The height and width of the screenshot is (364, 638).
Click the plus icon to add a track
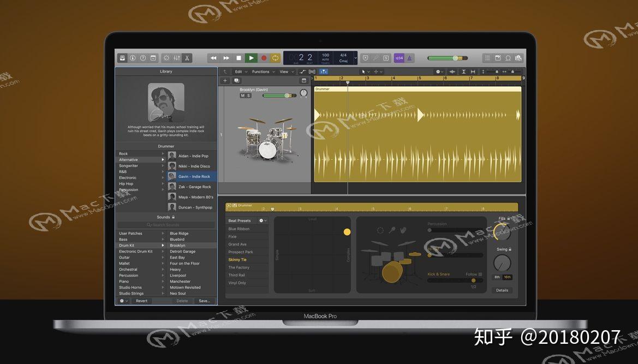tap(225, 81)
